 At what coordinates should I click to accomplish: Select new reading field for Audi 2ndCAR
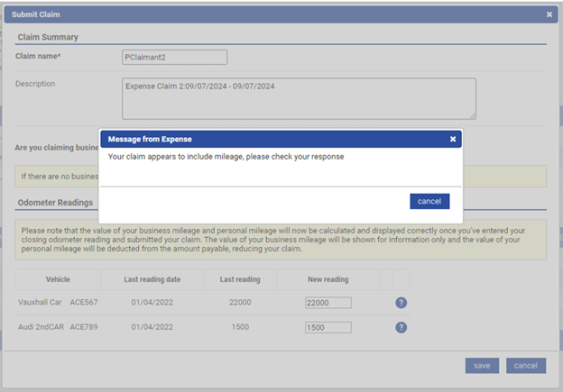pos(328,327)
